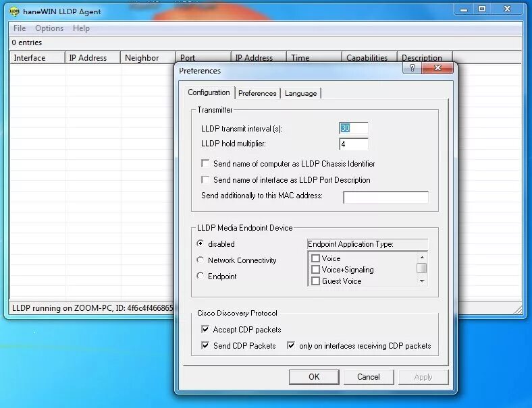The width and height of the screenshot is (532, 408).
Task: Click the Capabilities column header
Action: point(369,57)
